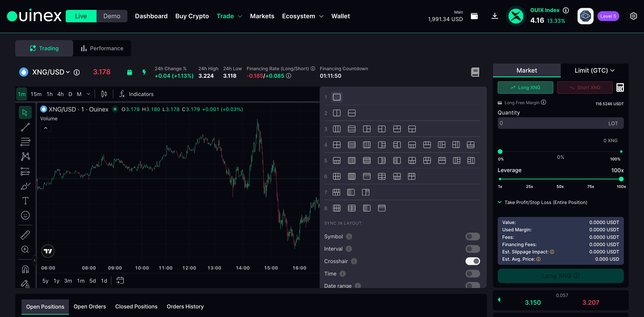Set chart interval to 15m
This screenshot has width=644, height=317.
point(36,94)
